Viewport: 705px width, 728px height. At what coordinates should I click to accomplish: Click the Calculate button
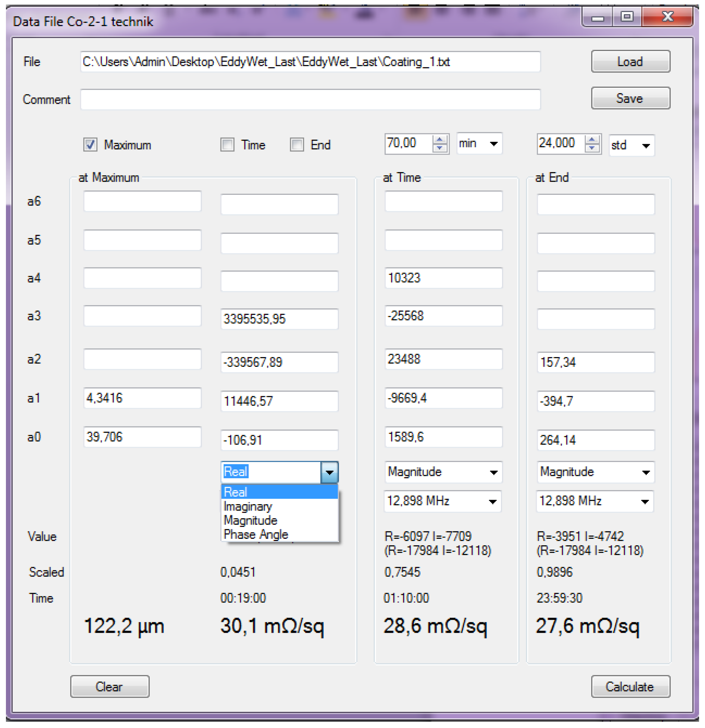(630, 686)
